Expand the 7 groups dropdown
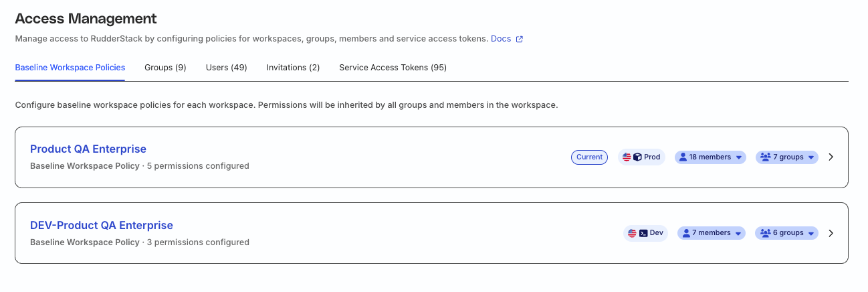Screen dimensions: 868x292 pyautogui.click(x=787, y=157)
